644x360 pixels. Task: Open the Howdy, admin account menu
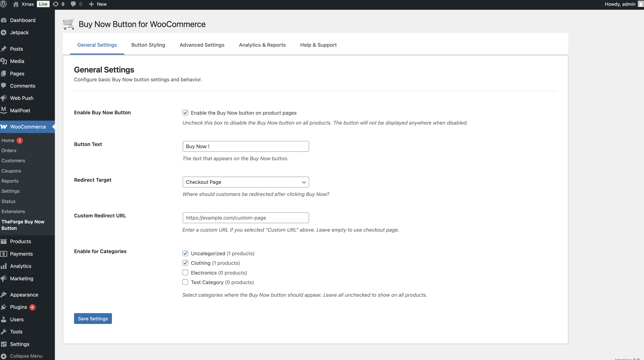[x=620, y=4]
